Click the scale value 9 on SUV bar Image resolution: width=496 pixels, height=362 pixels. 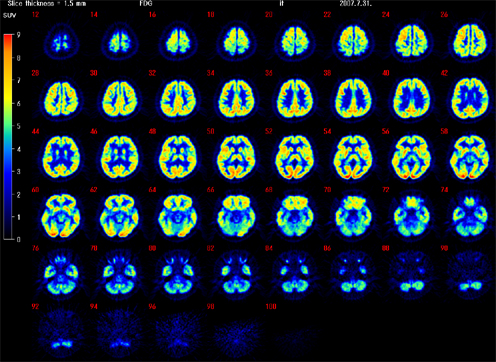(18, 35)
